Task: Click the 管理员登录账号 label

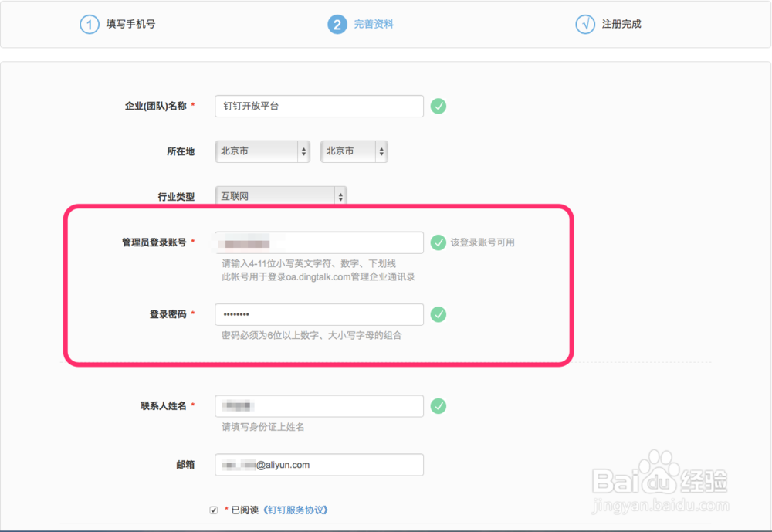Action: [154, 242]
